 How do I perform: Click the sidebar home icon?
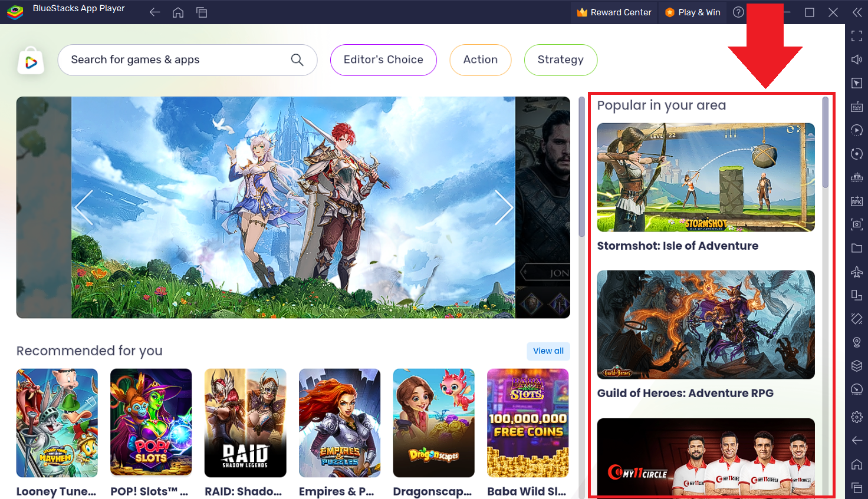(857, 464)
